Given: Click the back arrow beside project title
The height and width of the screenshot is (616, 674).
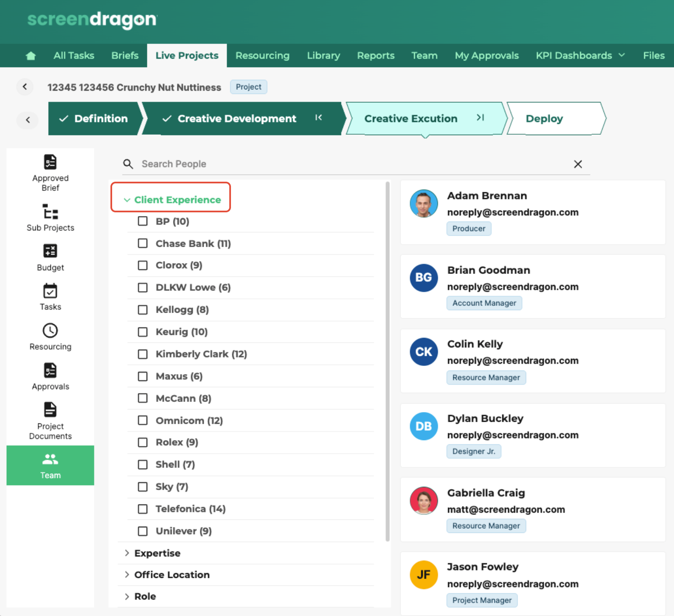Looking at the screenshot, I should point(25,87).
